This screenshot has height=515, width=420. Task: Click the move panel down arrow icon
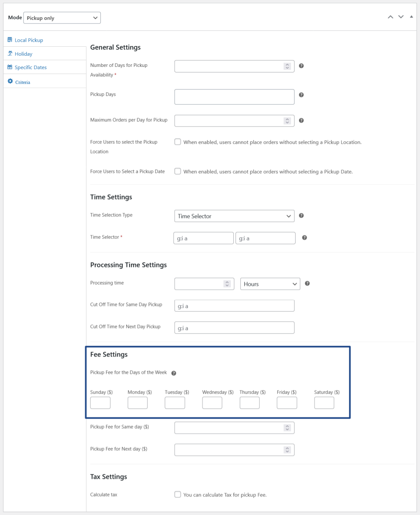[x=401, y=17]
